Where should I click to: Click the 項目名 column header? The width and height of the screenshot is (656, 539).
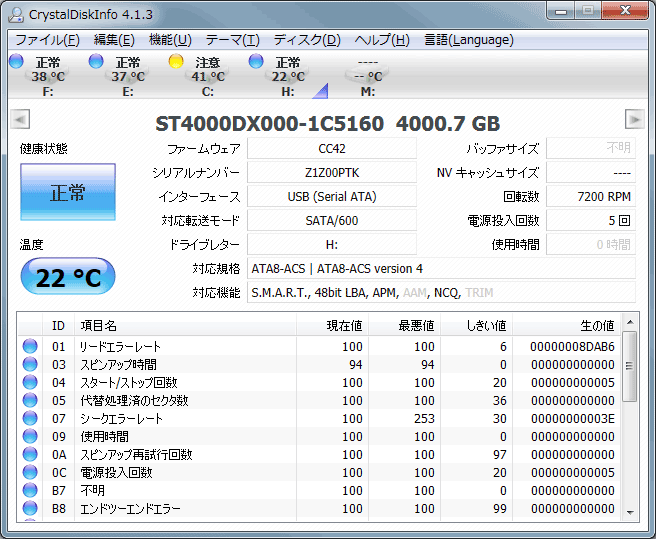pyautogui.click(x=185, y=325)
